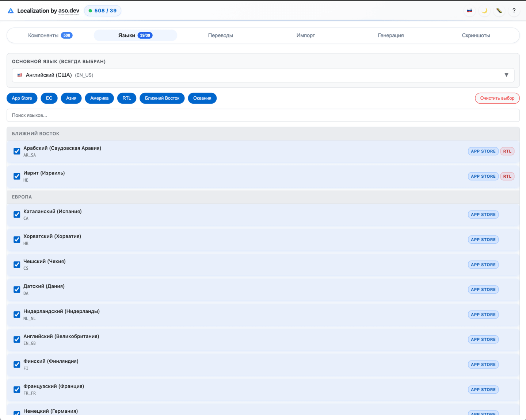This screenshot has height=420, width=526.
Task: Follow the aso.dev link in header
Action: pyautogui.click(x=69, y=11)
